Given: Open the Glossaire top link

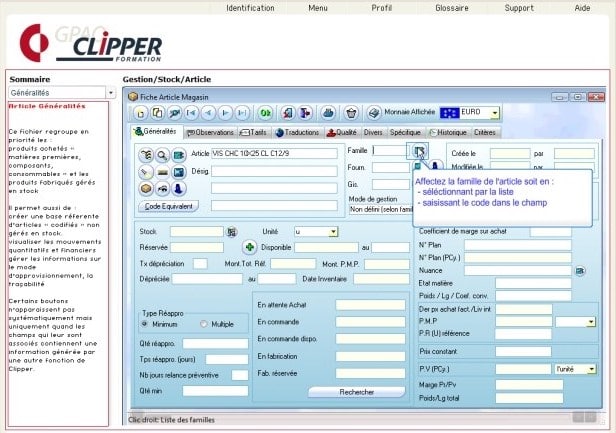Looking at the screenshot, I should pos(452,8).
